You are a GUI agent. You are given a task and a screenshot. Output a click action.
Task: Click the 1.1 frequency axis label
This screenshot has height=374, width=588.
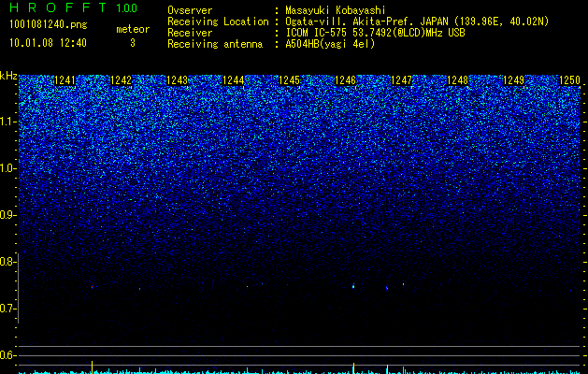(x=8, y=122)
